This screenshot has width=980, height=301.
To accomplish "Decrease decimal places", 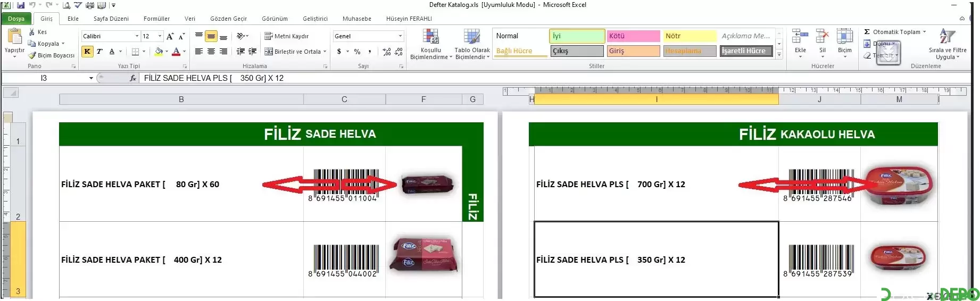I will pos(398,52).
